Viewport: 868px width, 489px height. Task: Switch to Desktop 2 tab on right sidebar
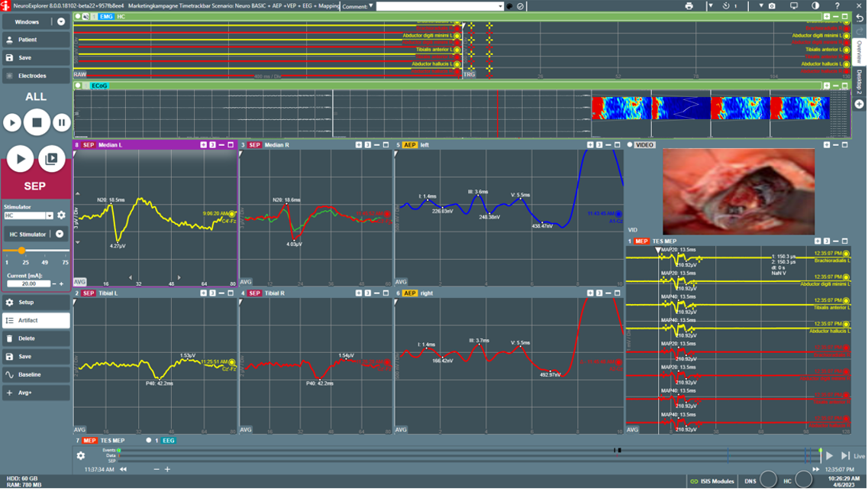pyautogui.click(x=859, y=82)
